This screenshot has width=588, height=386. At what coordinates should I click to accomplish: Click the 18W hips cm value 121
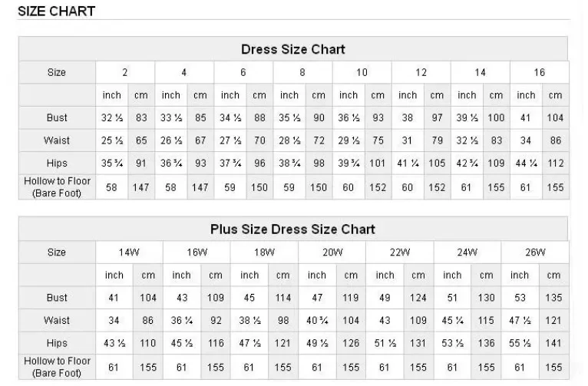(x=282, y=343)
